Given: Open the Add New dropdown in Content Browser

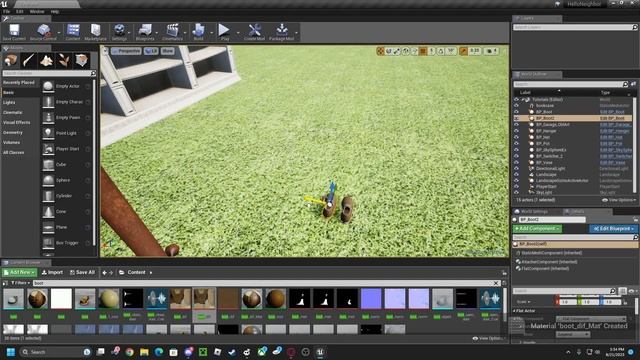Looking at the screenshot, I should coord(19,272).
